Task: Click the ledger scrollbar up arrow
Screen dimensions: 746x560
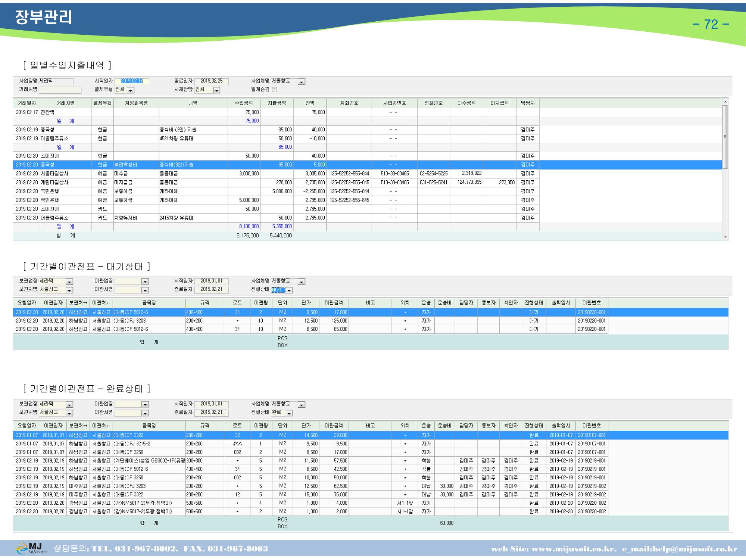Action: click(x=725, y=102)
